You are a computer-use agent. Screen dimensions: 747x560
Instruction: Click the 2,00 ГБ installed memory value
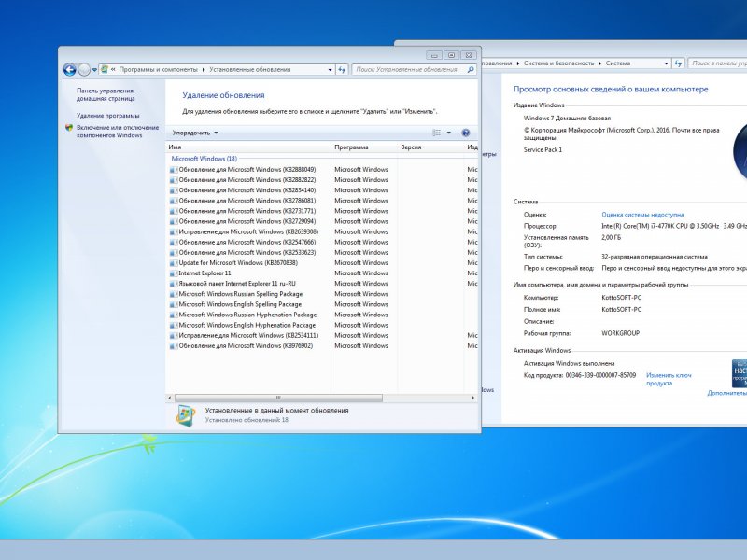point(612,237)
